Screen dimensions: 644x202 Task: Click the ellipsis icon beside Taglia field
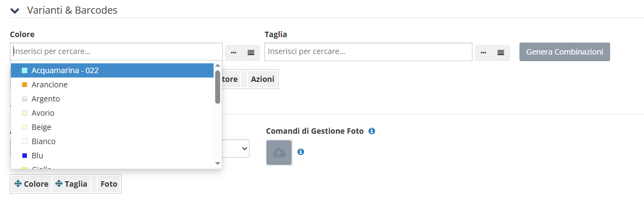[x=483, y=52]
